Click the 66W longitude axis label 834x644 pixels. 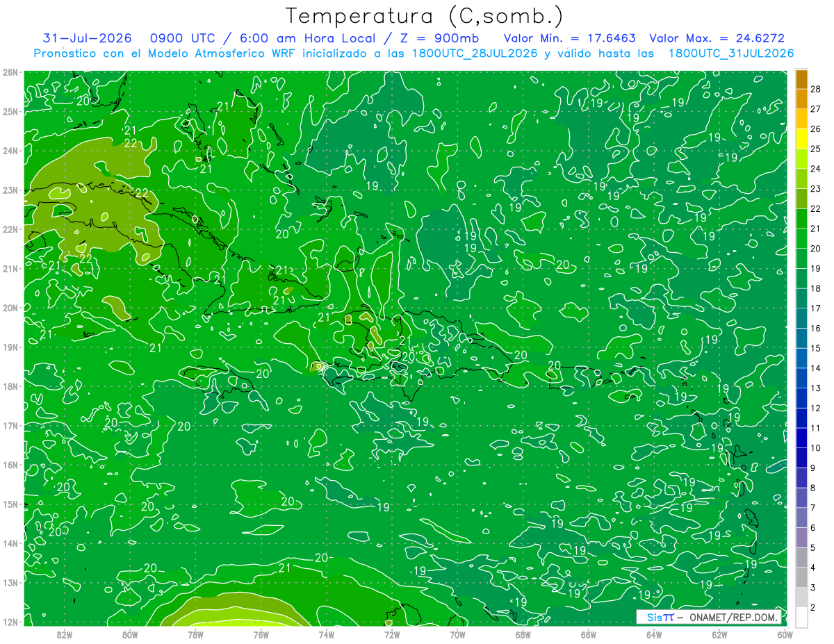pyautogui.click(x=589, y=634)
